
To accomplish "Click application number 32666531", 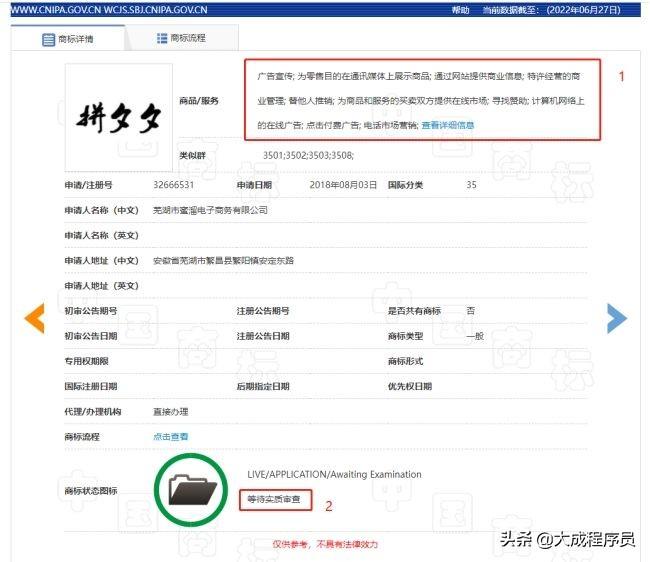I will point(173,185).
